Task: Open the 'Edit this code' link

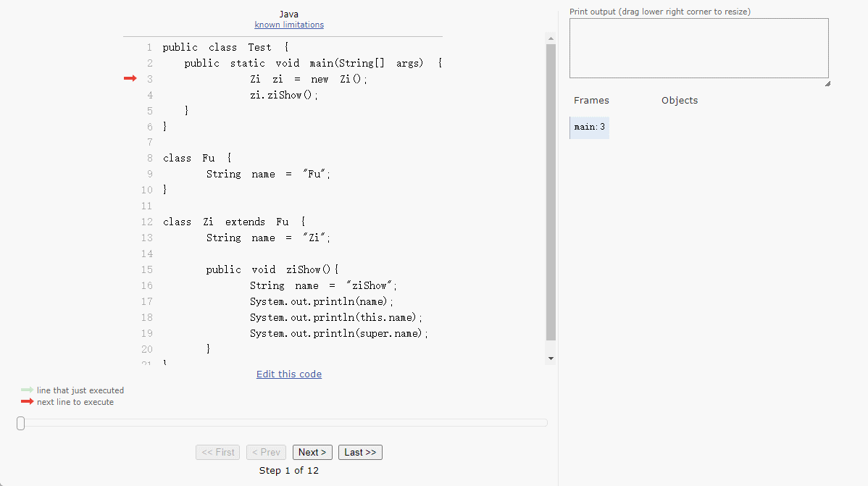Action: coord(289,374)
